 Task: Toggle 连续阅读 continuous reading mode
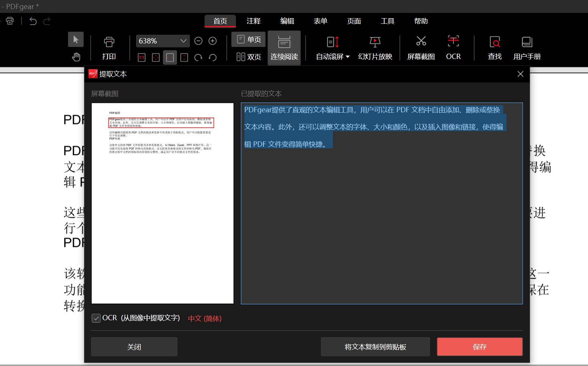point(284,48)
